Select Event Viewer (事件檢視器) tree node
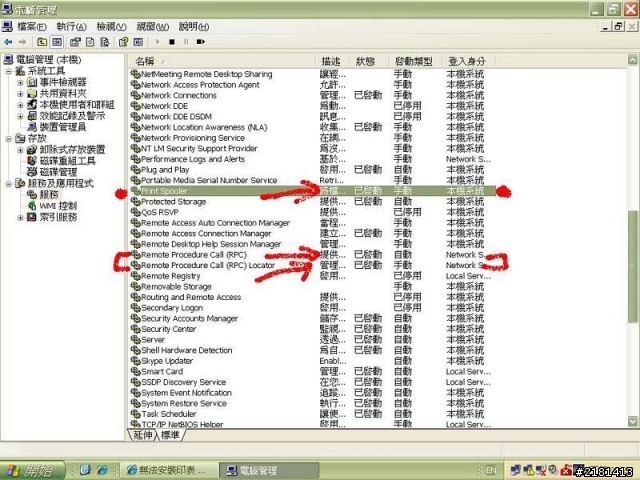The image size is (640, 480). [x=63, y=82]
